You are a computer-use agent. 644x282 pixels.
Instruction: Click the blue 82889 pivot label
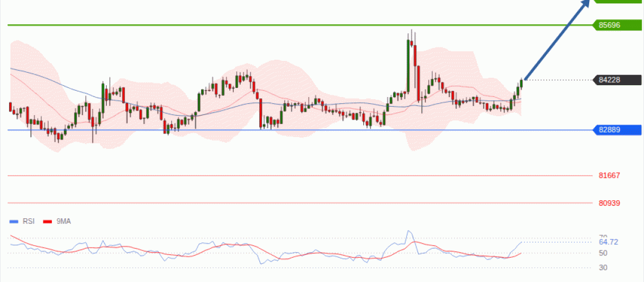click(617, 130)
